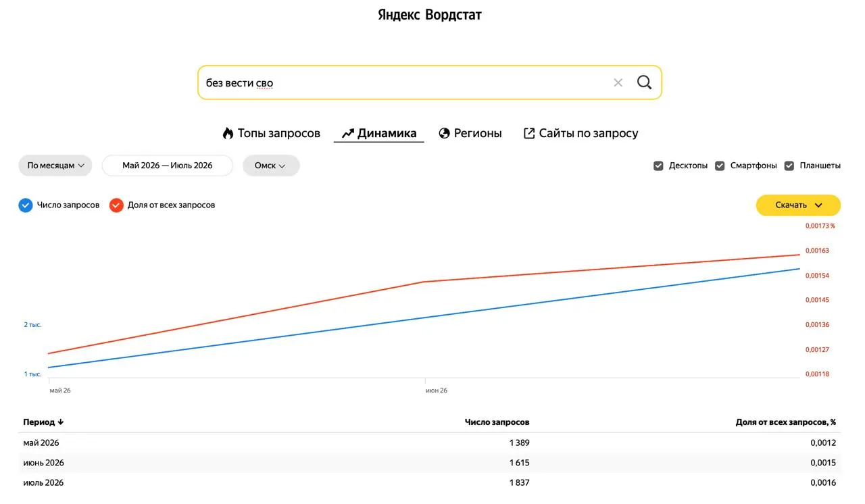Click the Число запросов column header
Viewport: 865px width, 504px height.
coord(497,422)
